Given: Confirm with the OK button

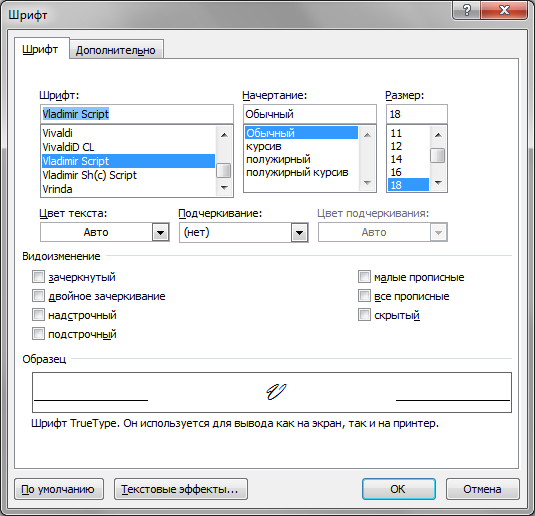Looking at the screenshot, I should 399,489.
